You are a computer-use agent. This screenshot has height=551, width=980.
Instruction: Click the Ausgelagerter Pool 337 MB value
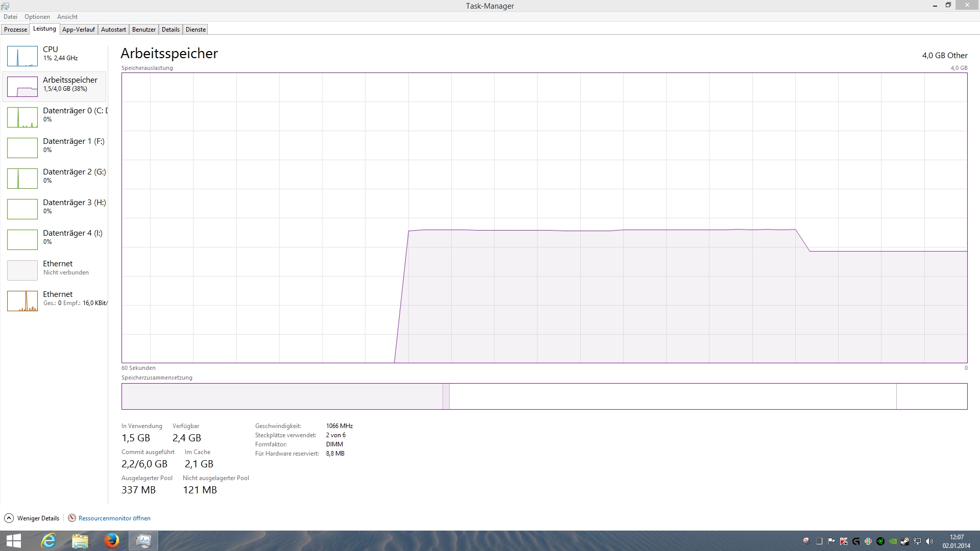[x=138, y=490]
